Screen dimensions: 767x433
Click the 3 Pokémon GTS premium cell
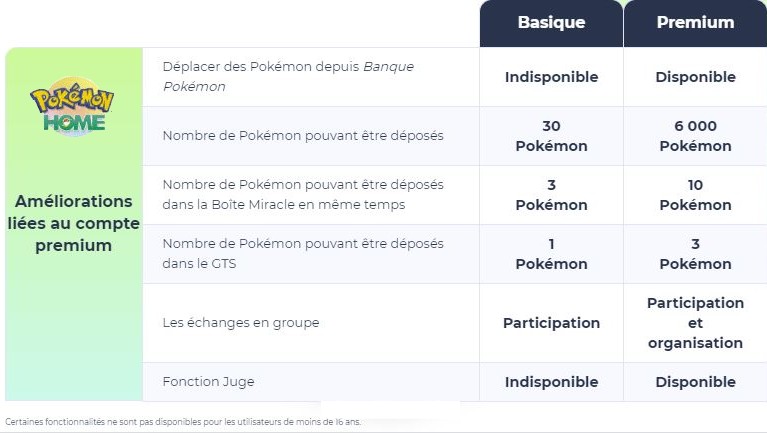695,254
